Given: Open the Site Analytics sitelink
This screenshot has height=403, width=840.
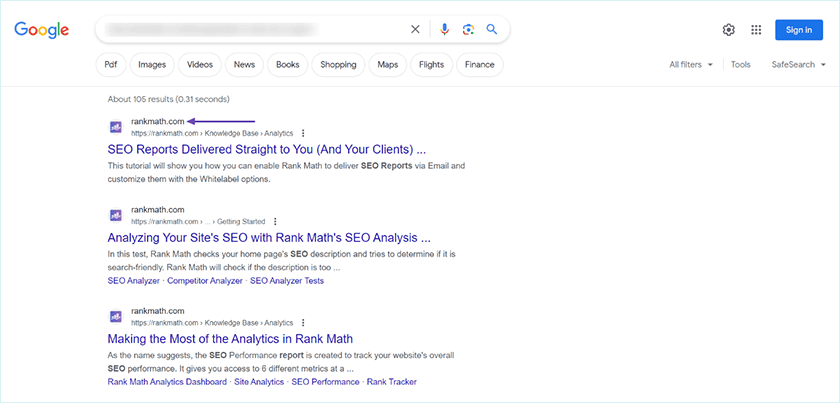Looking at the screenshot, I should tap(259, 382).
